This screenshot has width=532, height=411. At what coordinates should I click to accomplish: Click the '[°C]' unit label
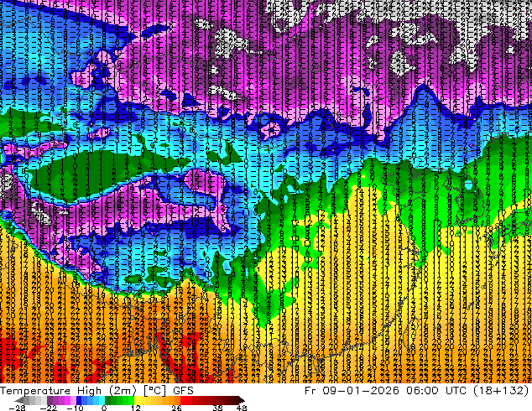(154, 391)
